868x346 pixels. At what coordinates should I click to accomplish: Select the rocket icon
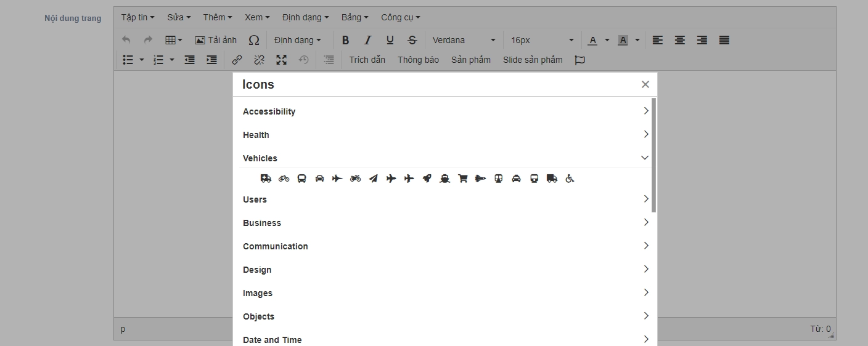coord(427,179)
